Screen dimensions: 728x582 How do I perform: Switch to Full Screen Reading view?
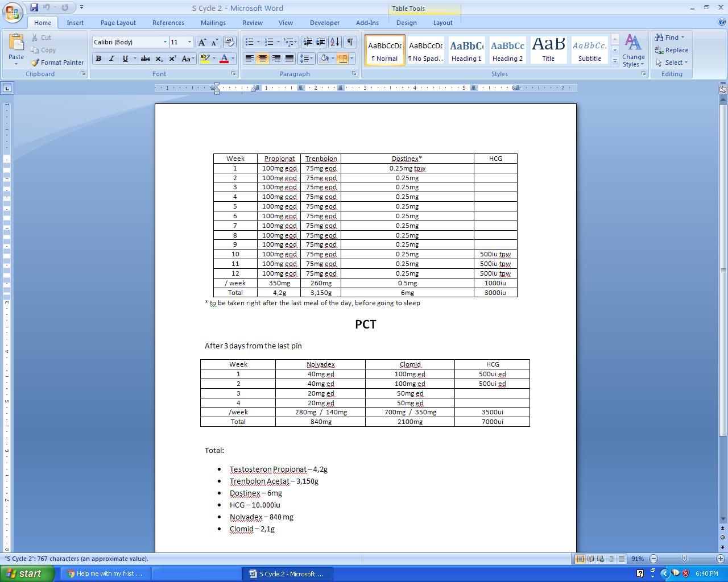(x=590, y=559)
